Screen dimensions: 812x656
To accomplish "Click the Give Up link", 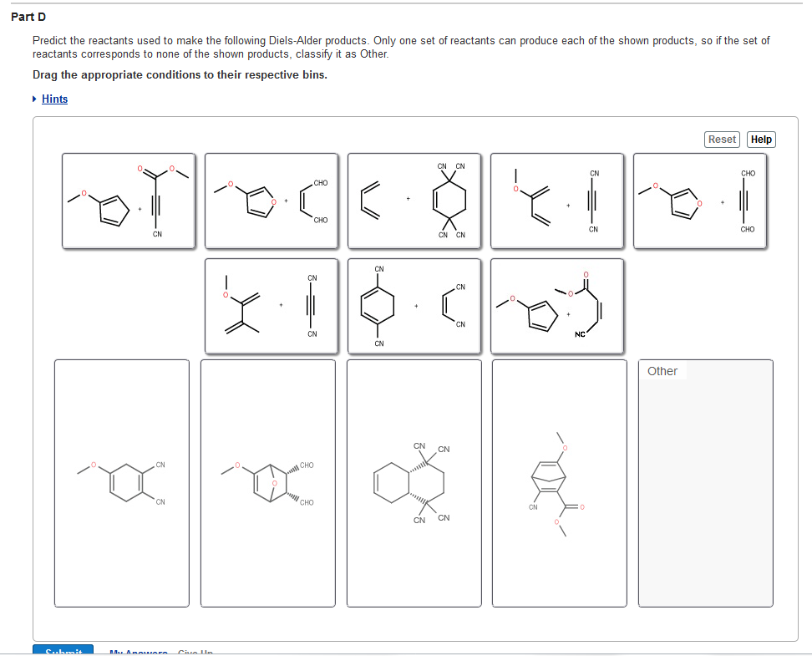I will (x=194, y=653).
